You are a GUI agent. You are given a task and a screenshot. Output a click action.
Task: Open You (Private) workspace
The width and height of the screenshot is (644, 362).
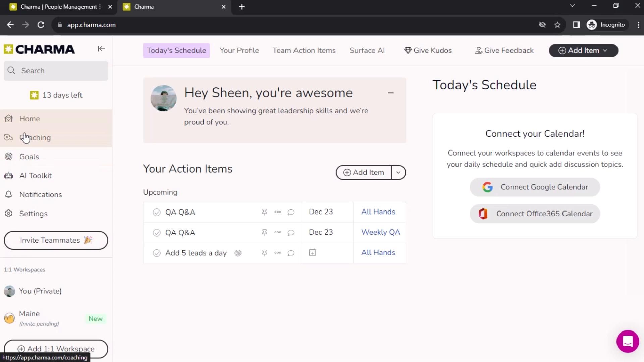click(56, 291)
